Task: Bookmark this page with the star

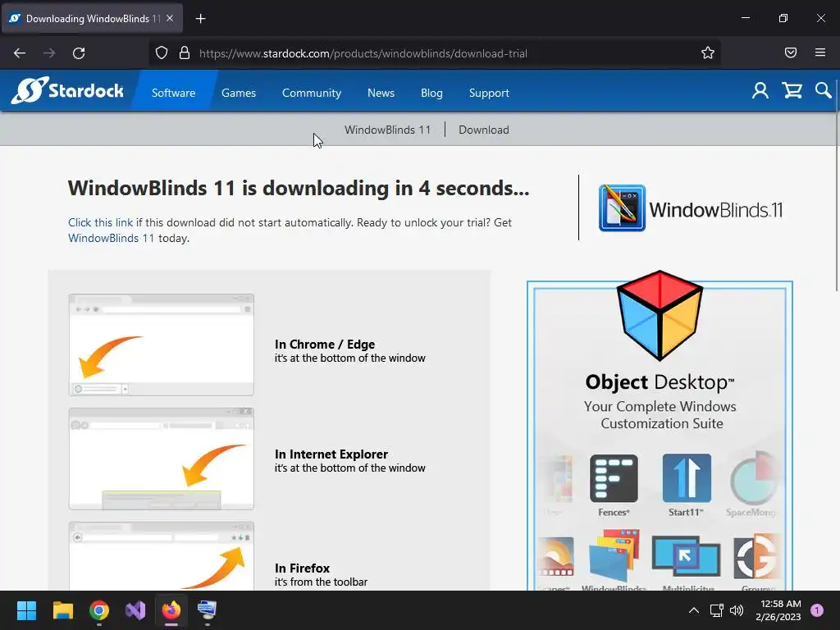Action: 708,53
